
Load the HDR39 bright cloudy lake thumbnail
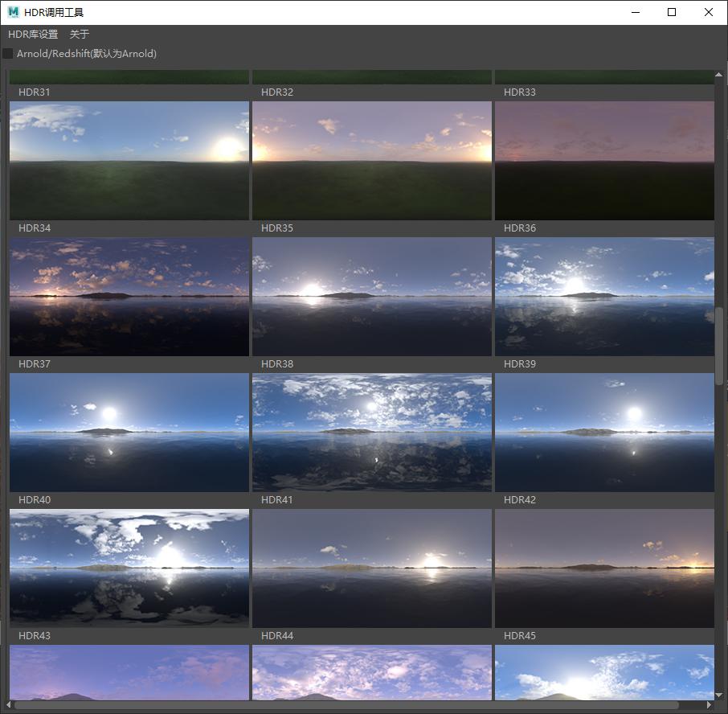(x=604, y=296)
